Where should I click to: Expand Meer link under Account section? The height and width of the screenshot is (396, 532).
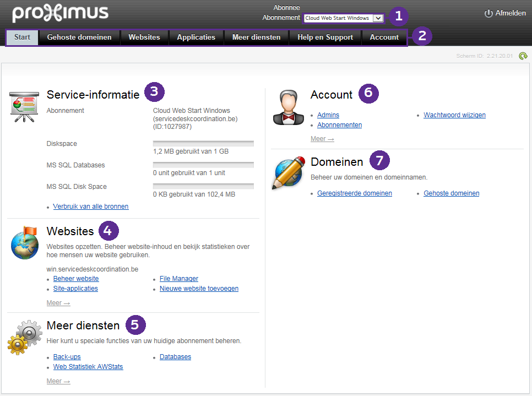click(322, 139)
